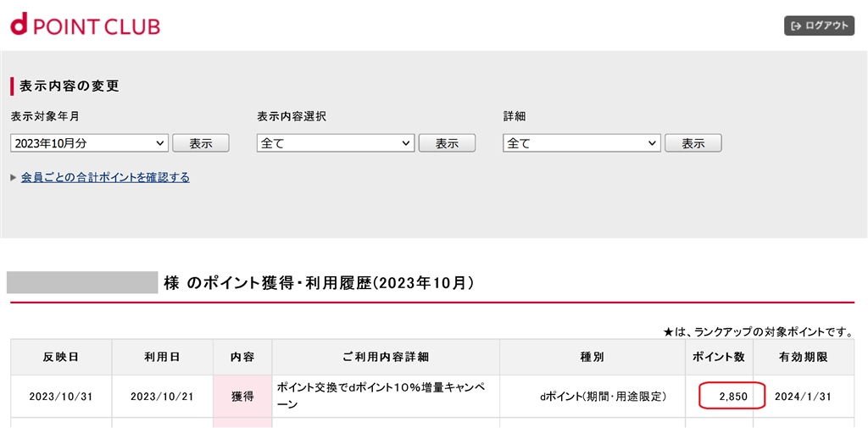Click 表示 button beside the 2023年10月分 selector
Viewport: 868px width, 428px height.
coord(201,143)
